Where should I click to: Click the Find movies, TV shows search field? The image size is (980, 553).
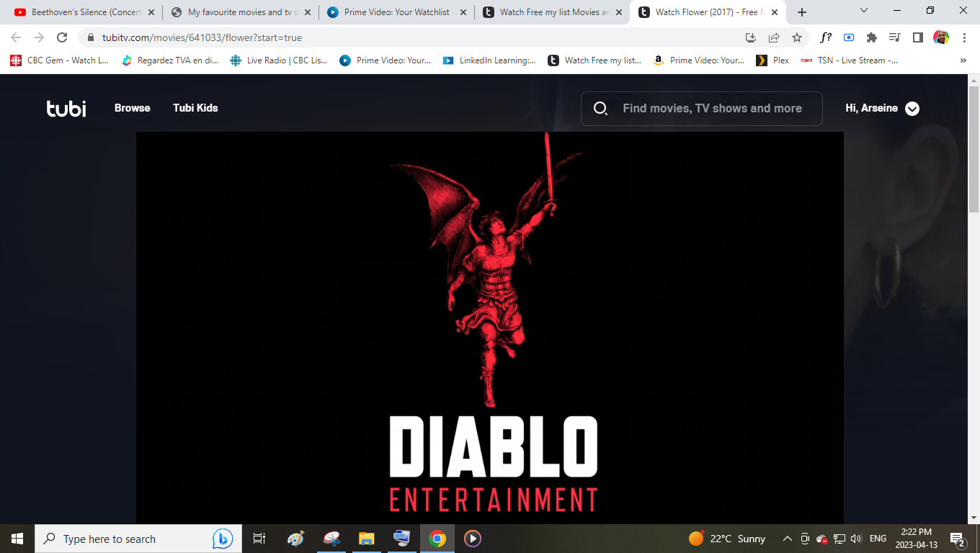(x=712, y=109)
